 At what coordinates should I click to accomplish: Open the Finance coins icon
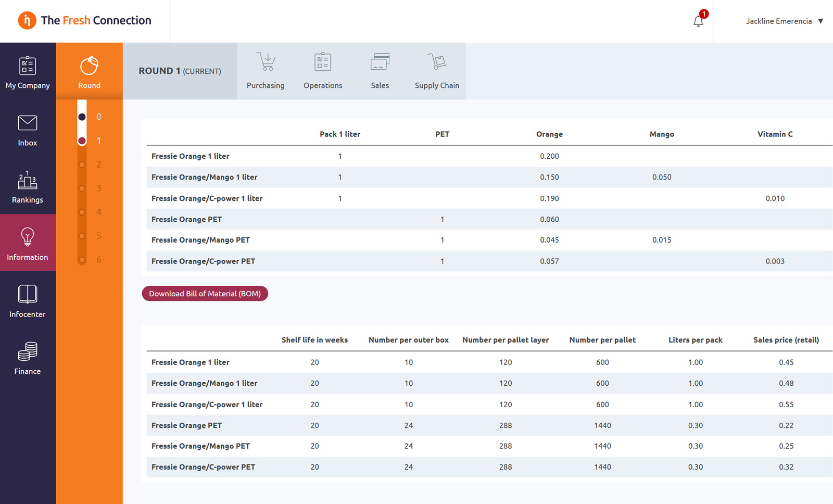[x=28, y=351]
